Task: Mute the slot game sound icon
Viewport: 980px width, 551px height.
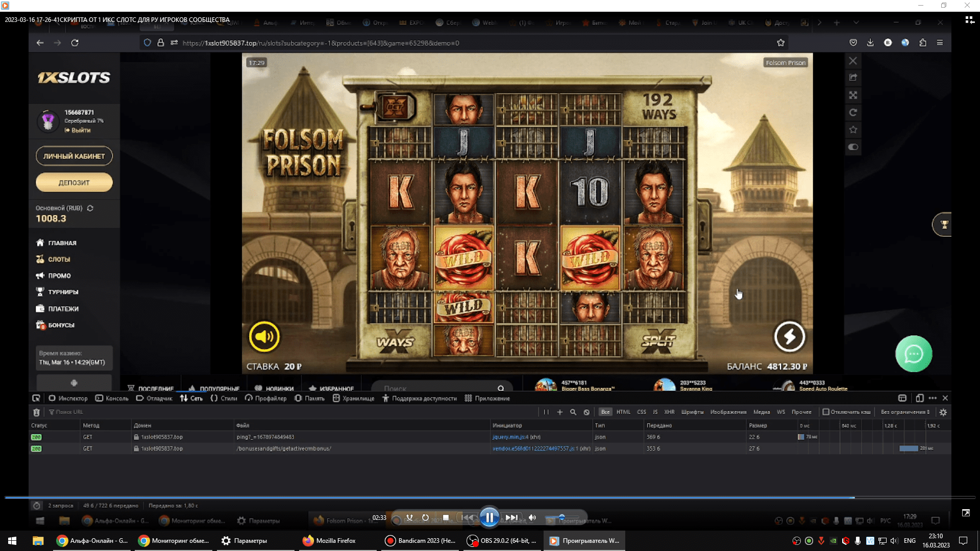Action: 264,337
